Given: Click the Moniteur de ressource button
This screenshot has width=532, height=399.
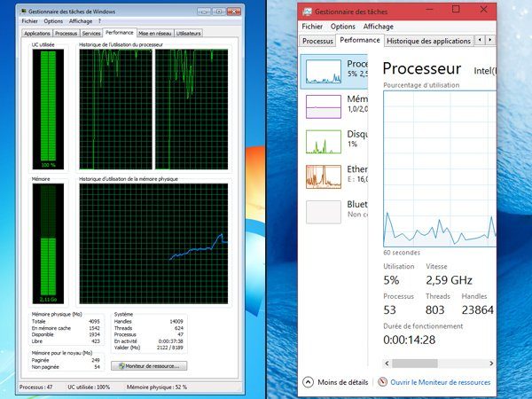Looking at the screenshot, I should click(x=149, y=366).
